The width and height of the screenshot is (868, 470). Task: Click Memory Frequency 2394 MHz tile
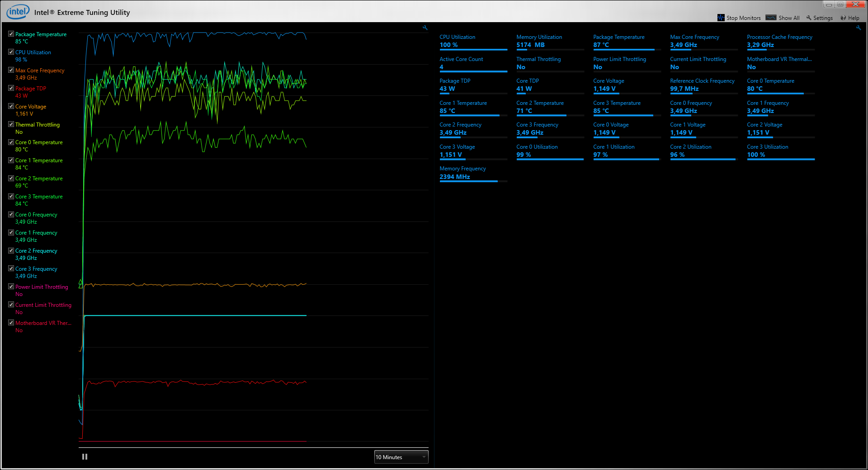(473, 173)
